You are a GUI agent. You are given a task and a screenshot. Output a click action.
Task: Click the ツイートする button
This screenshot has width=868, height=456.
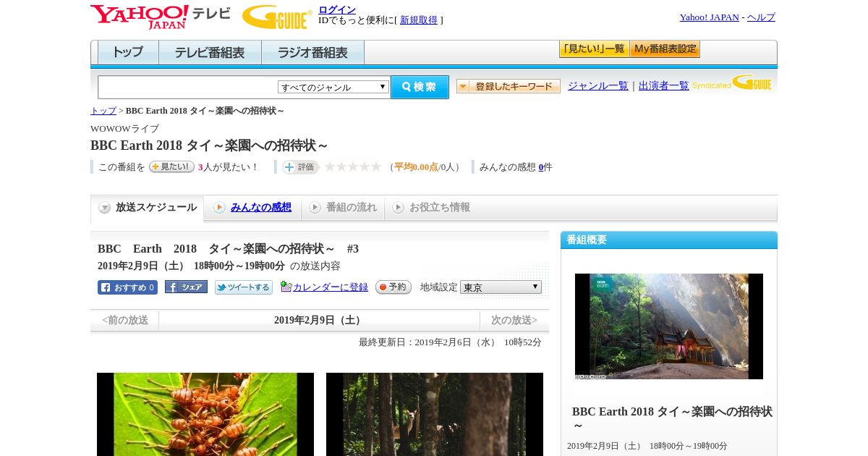tap(244, 287)
